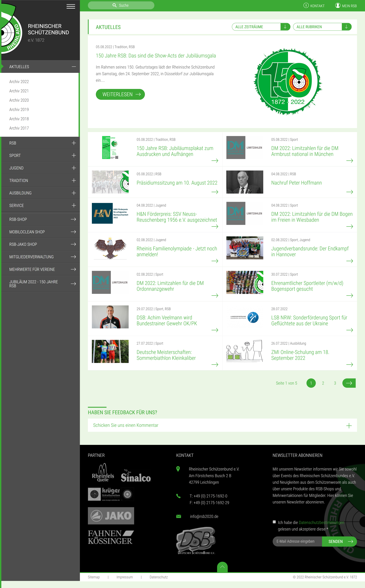Click arrow for Sommerbiathlon Kleinkaliber article
Viewport: 365px width, 588px height.
(x=215, y=364)
